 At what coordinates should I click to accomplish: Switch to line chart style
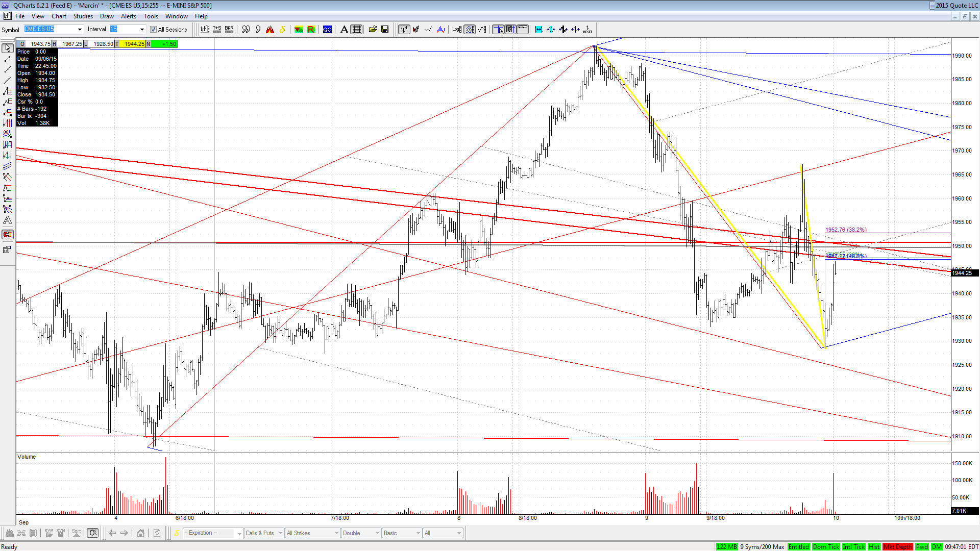click(x=429, y=30)
